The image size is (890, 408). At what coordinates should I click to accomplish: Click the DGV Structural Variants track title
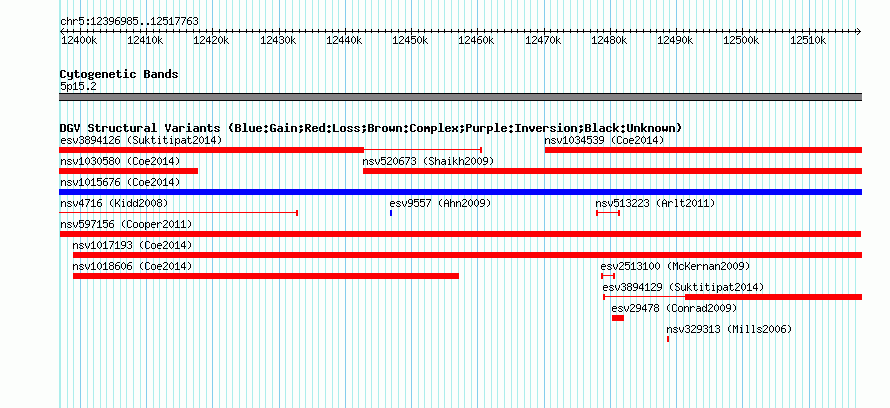pyautogui.click(x=371, y=128)
